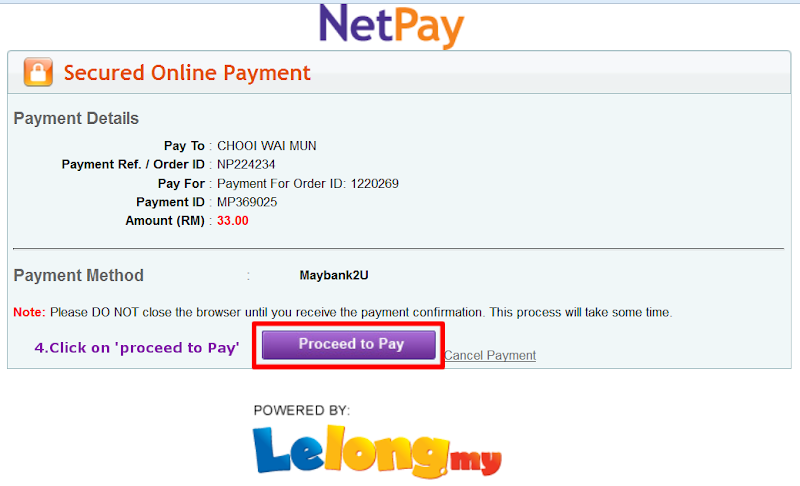
Task: Click the orange padlock secure icon
Action: point(38,72)
